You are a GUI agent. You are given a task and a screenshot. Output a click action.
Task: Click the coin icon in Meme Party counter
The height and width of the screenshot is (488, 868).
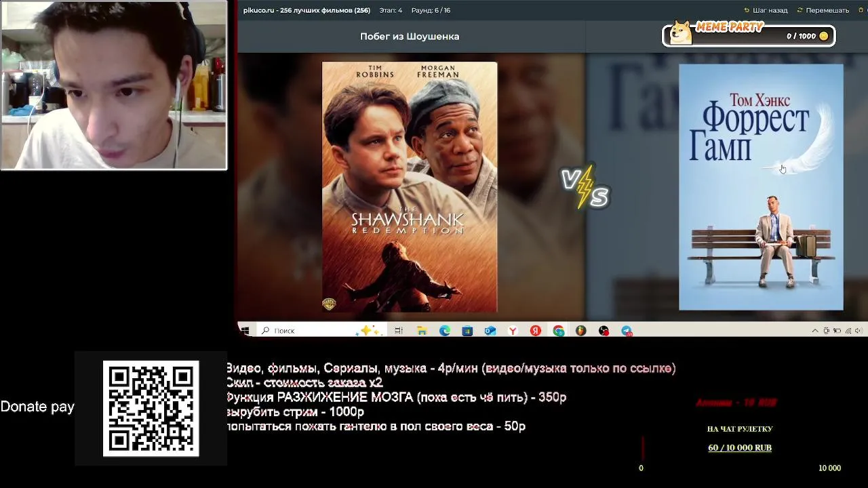pos(824,36)
